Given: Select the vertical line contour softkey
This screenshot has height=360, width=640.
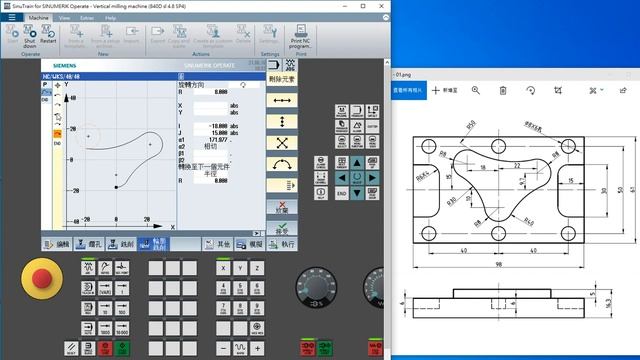Looking at the screenshot, I should click(282, 122).
